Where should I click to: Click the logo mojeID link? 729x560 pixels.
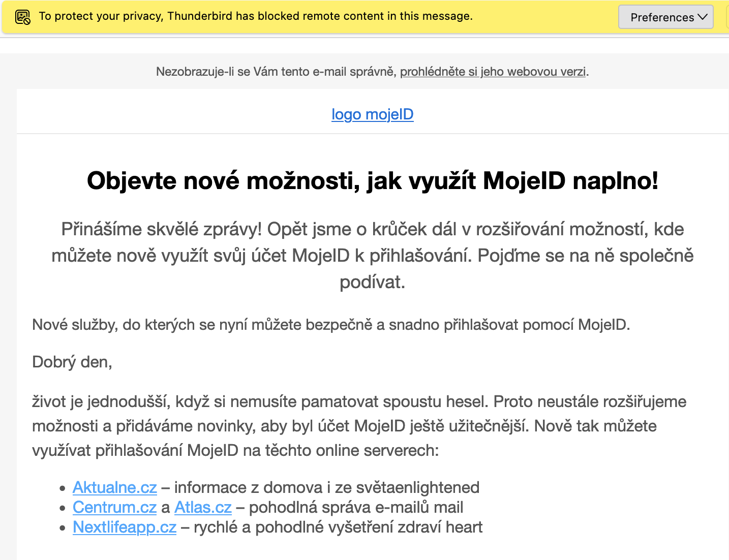[x=372, y=114]
